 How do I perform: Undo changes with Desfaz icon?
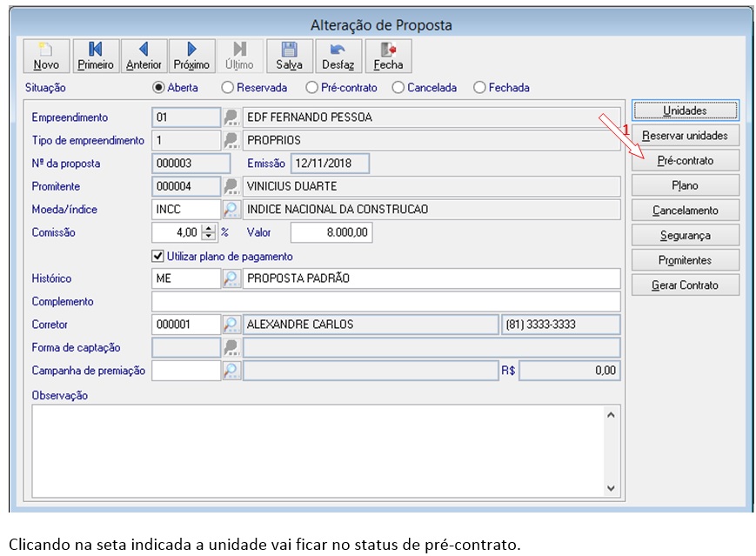[x=338, y=56]
